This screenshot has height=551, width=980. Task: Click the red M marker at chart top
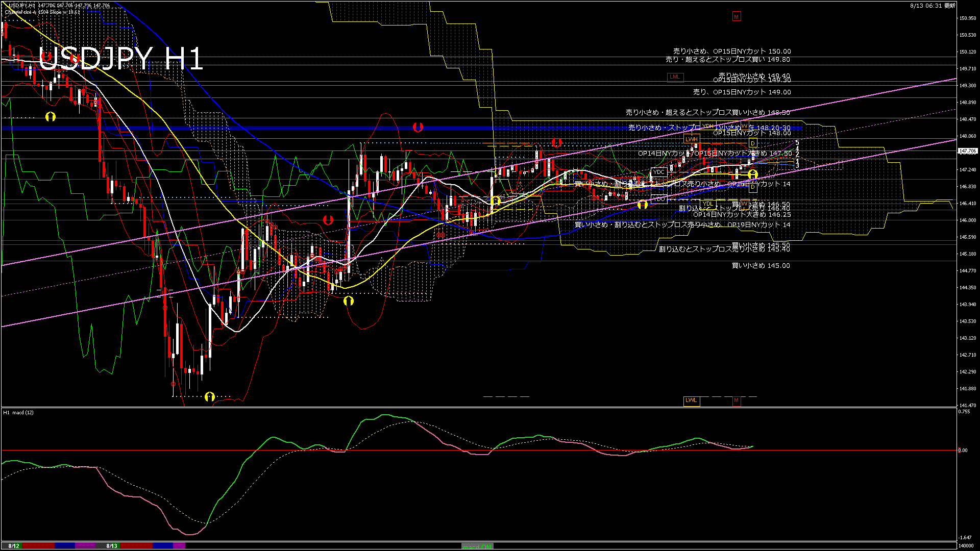(736, 17)
